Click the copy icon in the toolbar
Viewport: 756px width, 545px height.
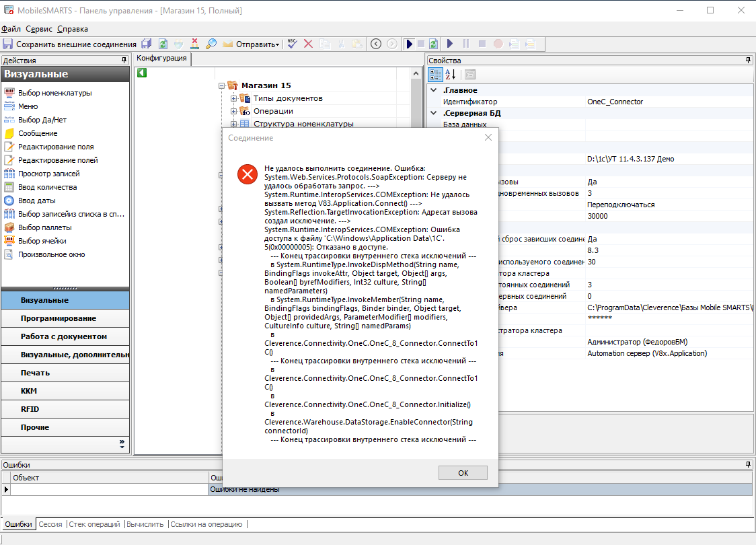click(326, 44)
